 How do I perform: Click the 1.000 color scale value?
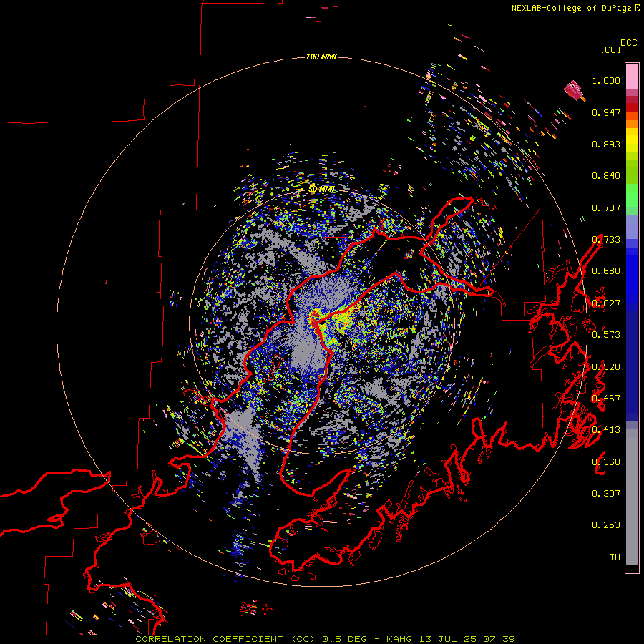click(606, 80)
